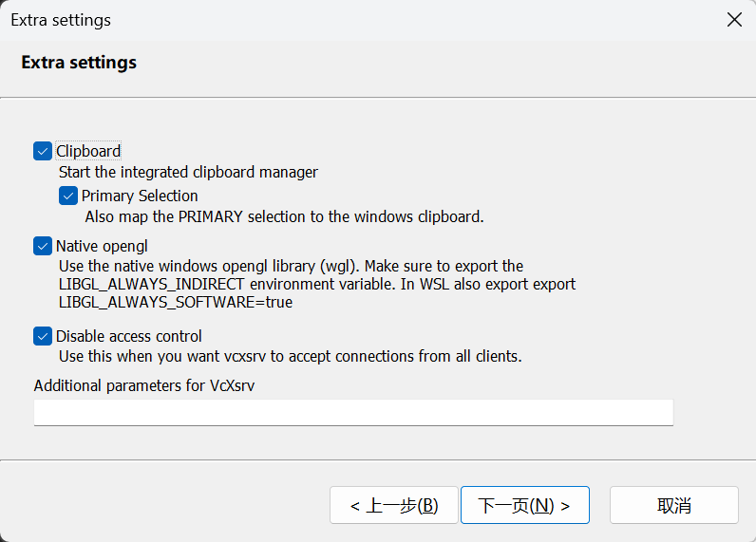Screen dimensions: 756x542
Task: Click the "Disable access control" label text
Action: (129, 336)
